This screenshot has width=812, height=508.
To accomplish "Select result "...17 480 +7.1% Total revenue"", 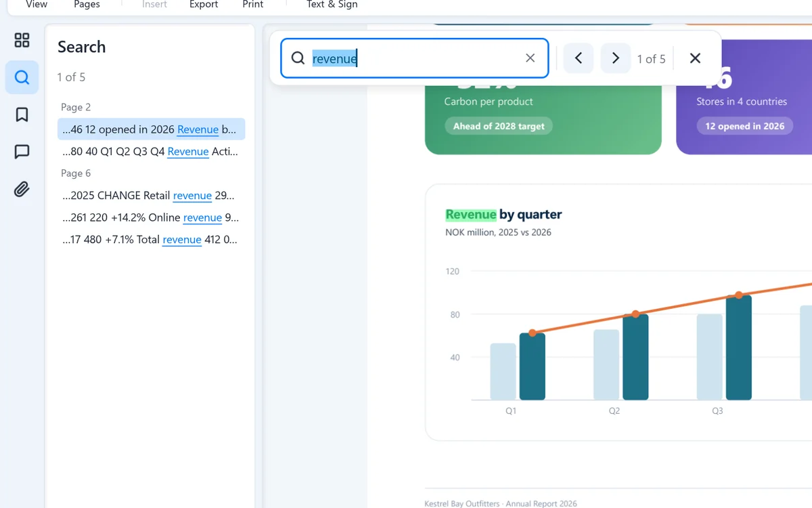I will [151, 239].
